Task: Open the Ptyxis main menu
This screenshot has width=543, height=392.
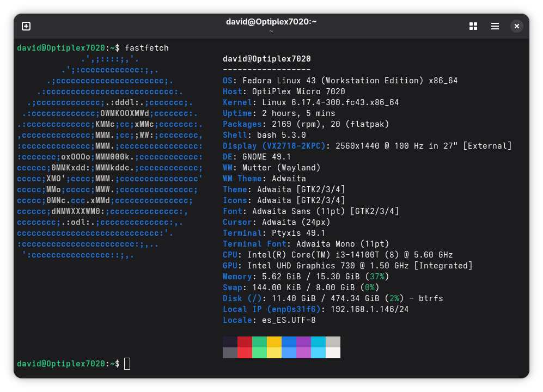Action: pyautogui.click(x=495, y=26)
